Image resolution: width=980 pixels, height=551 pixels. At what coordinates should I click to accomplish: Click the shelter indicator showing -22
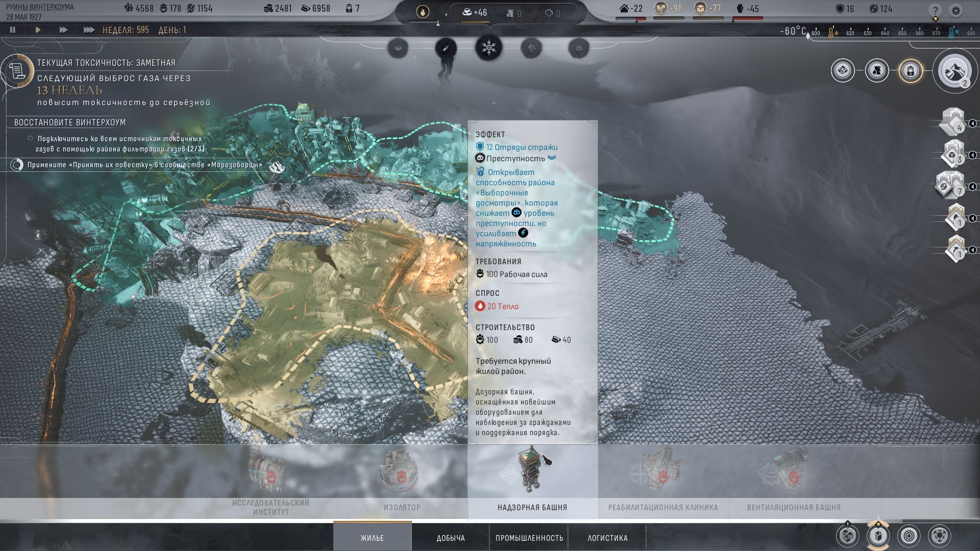tap(631, 9)
